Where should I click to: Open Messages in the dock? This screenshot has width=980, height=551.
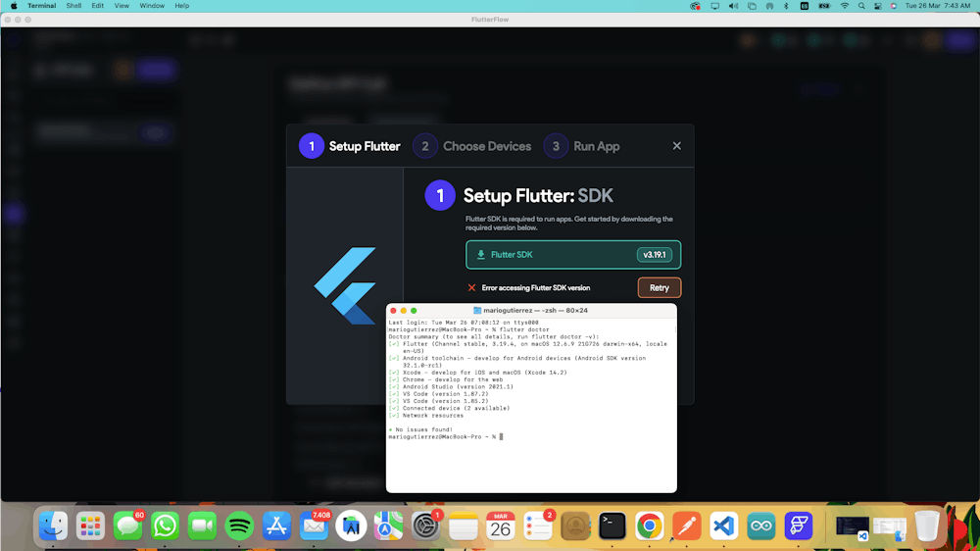point(127,526)
